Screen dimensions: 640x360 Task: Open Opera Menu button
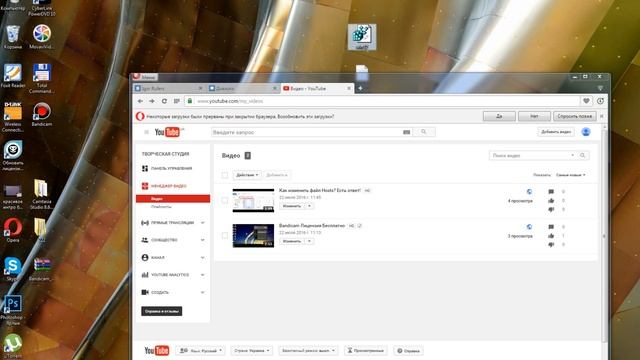click(145, 77)
